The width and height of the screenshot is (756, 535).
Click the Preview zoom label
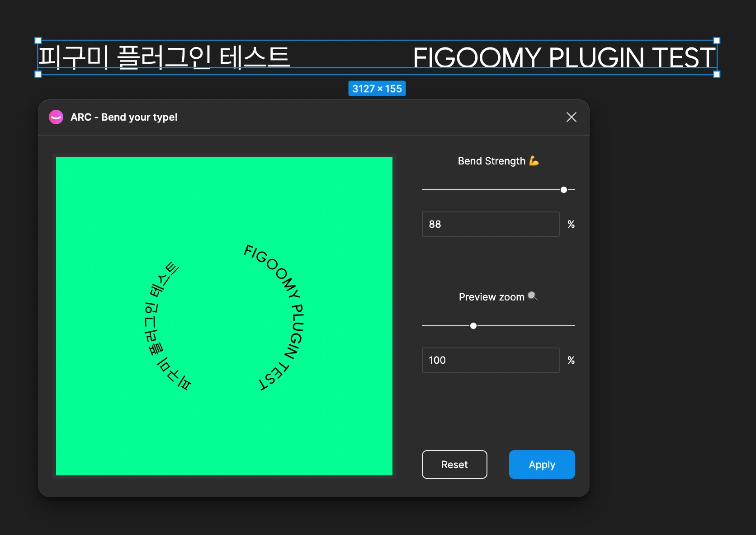[x=491, y=297]
